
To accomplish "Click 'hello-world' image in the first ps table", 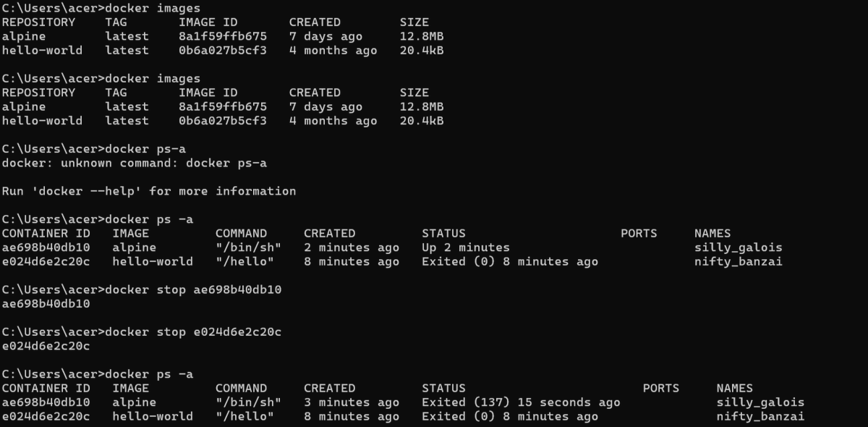I will 153,262.
